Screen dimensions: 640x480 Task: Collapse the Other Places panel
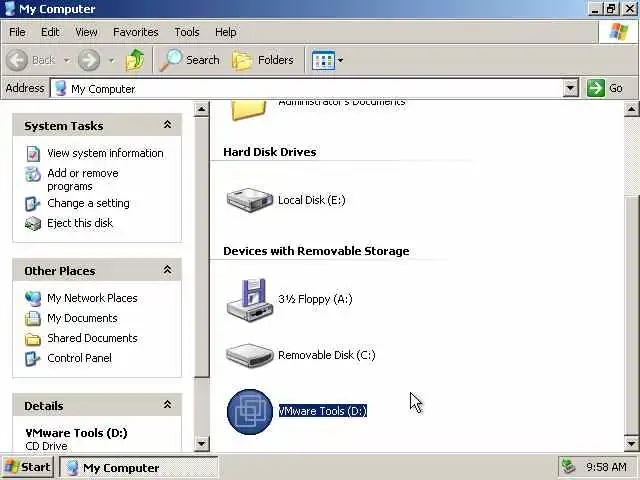(x=167, y=270)
